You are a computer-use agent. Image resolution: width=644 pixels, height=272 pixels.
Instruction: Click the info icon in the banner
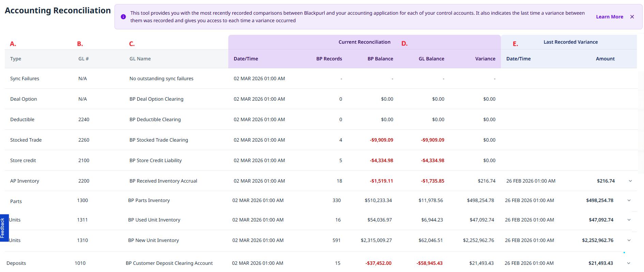(123, 17)
